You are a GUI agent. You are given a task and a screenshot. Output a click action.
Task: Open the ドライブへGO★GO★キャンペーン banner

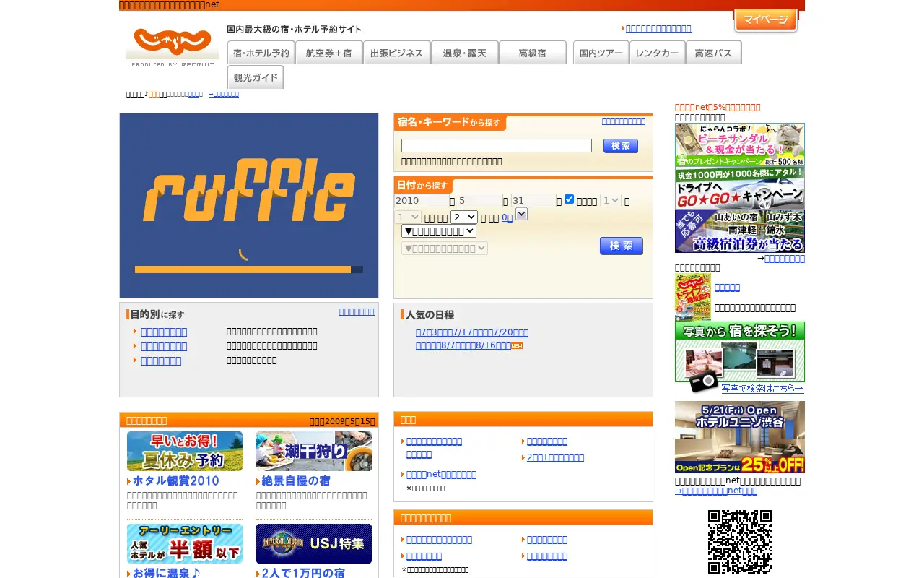coord(740,189)
